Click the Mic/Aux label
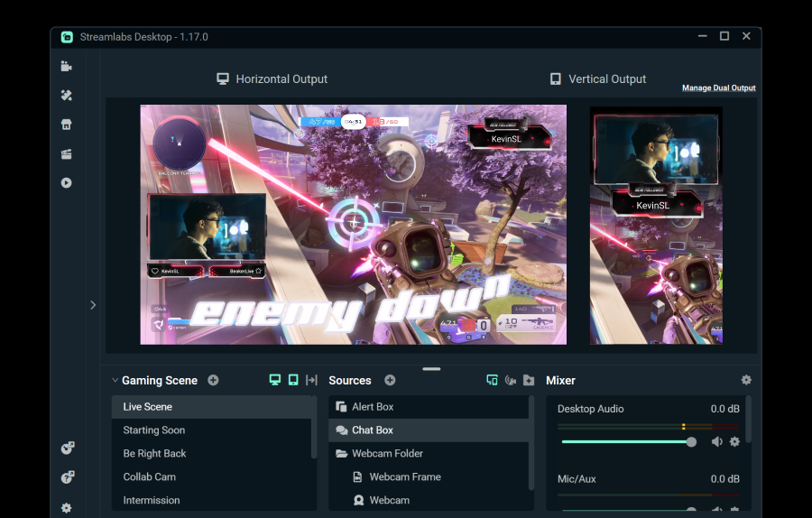Image resolution: width=812 pixels, height=518 pixels. tap(577, 478)
